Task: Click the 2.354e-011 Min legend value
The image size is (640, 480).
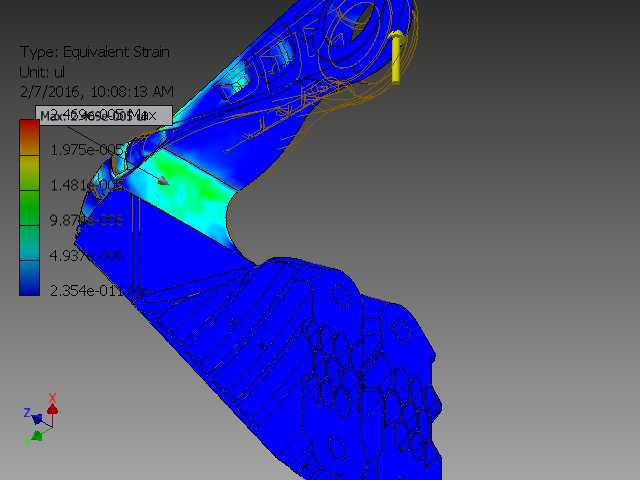Action: (100, 291)
